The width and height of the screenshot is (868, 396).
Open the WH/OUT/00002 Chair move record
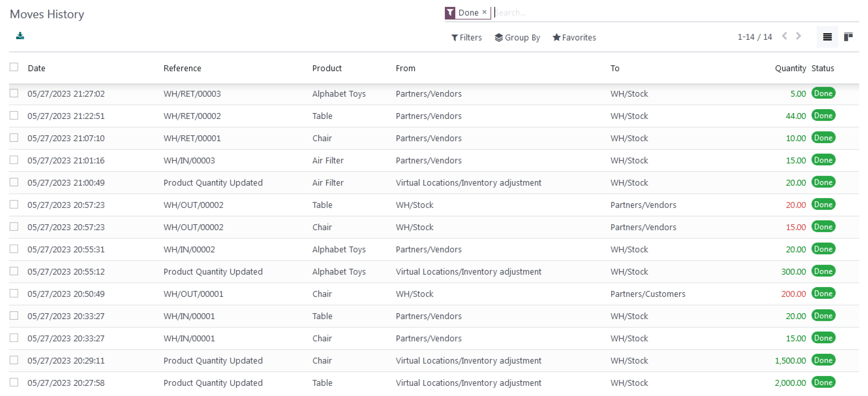(193, 227)
